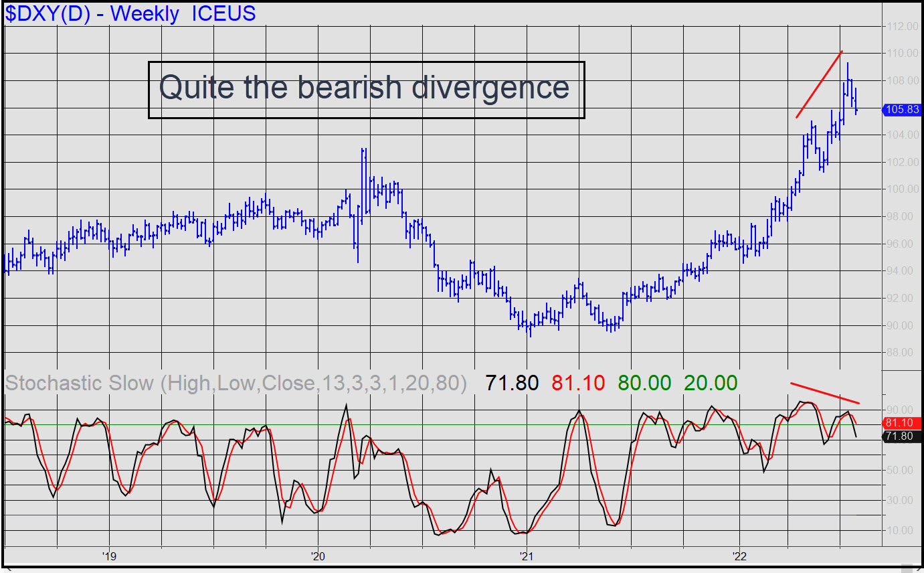Viewport: 924px width, 573px height.
Task: Click the '19 year label on time axis
Action: coord(109,556)
